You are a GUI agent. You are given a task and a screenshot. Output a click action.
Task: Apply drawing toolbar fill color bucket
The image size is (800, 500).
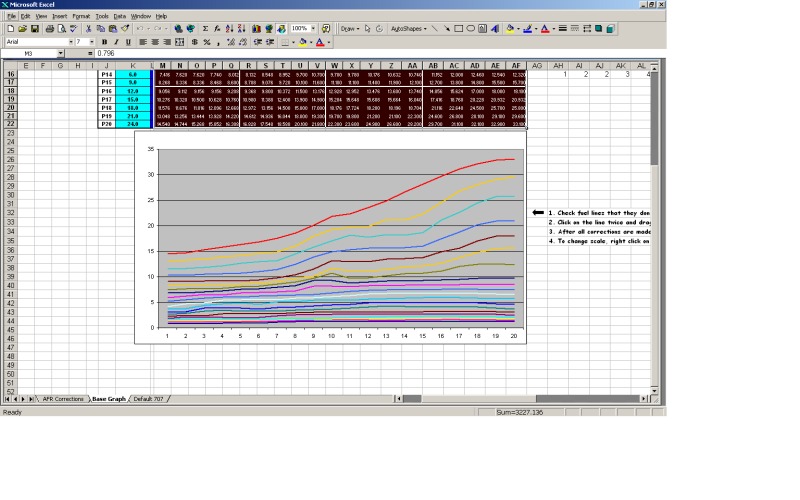tap(510, 29)
